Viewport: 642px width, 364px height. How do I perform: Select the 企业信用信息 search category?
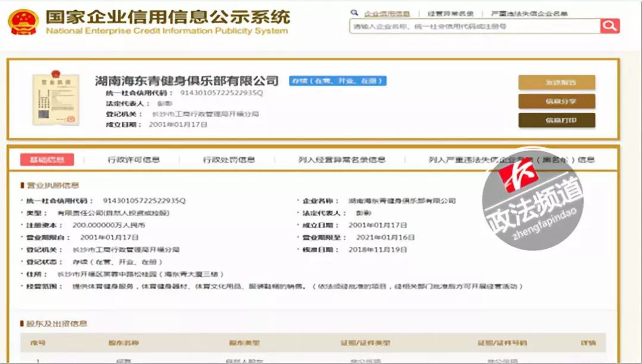pyautogui.click(x=387, y=14)
